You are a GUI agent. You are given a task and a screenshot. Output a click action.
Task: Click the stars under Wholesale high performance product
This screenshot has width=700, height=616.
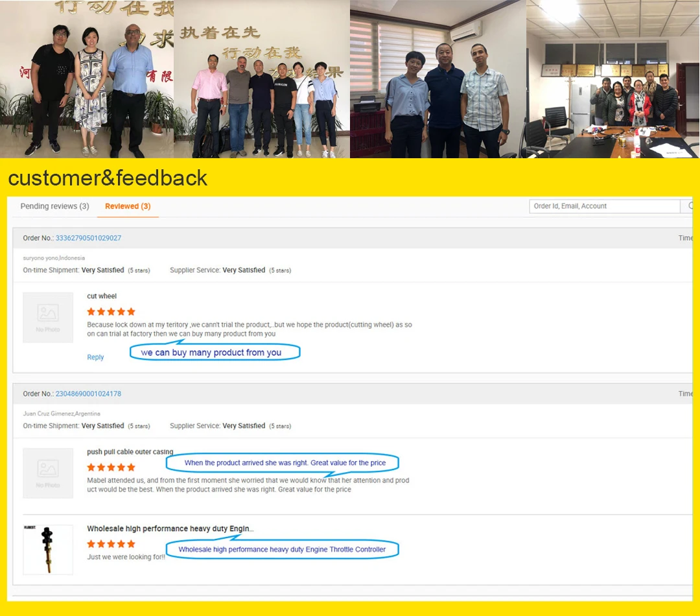[x=111, y=544]
